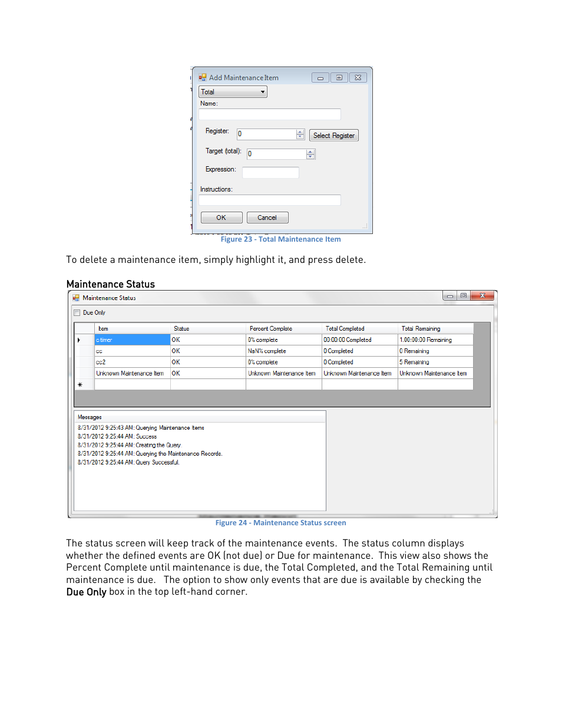Viewport: 562px width, 728px height.
Task: Click the Expression input field
Action: [x=270, y=172]
